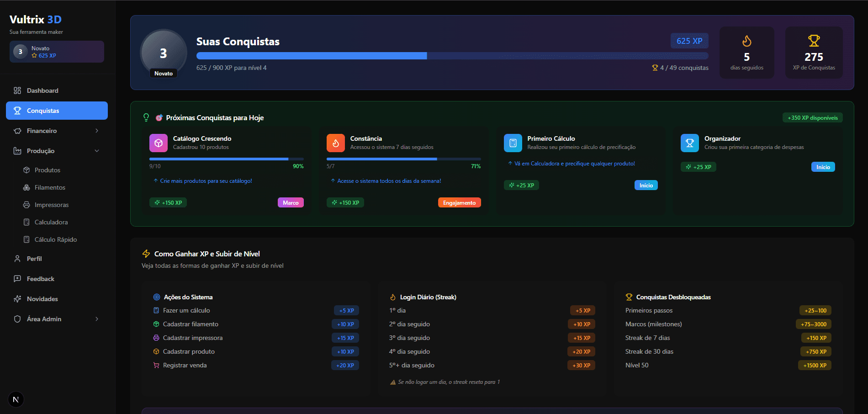Open the Cálculo Rápido page
The width and height of the screenshot is (868, 414).
[55, 239]
